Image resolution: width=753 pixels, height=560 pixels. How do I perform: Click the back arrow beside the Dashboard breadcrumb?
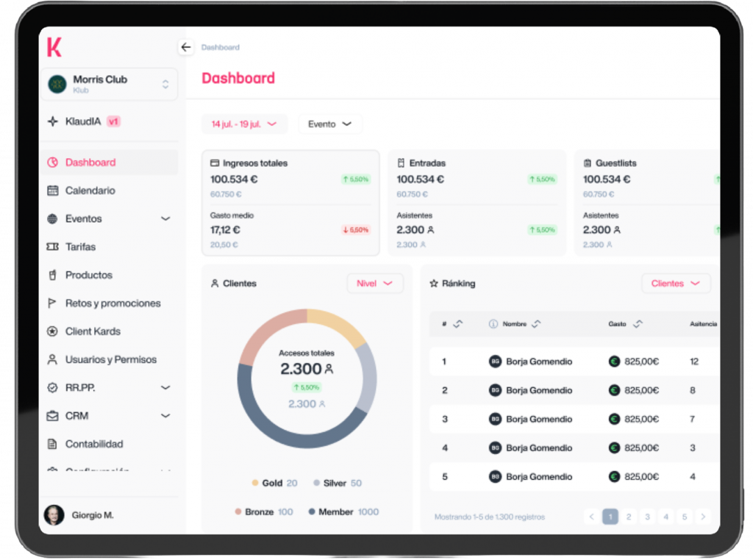click(185, 47)
